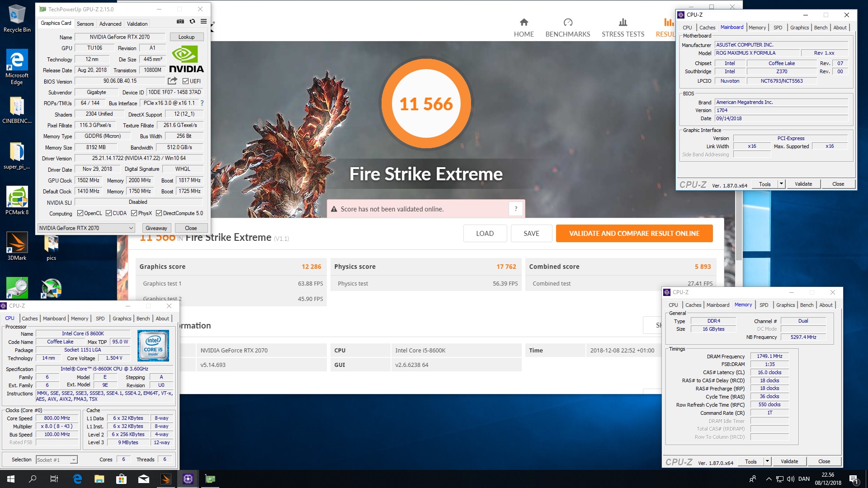Select the super_pi desktop icon
868x488 pixels.
17,156
